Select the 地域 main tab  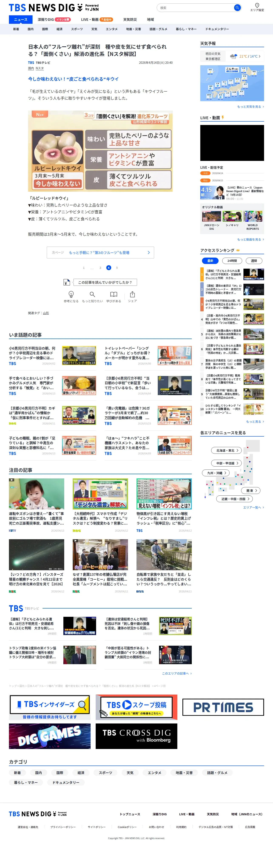[150, 20]
